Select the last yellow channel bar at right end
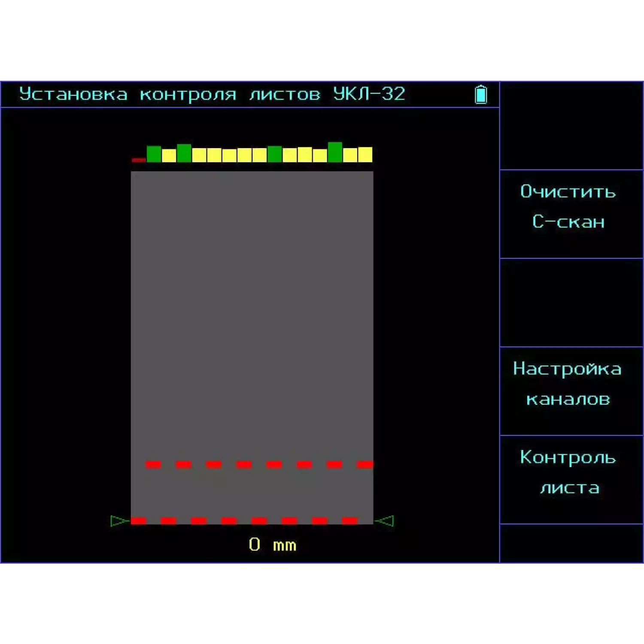 point(365,155)
